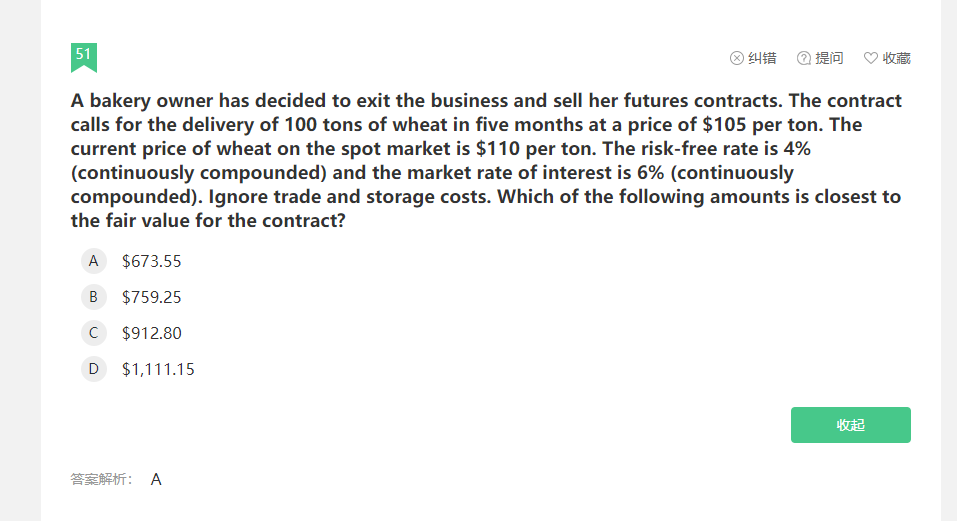
Task: Choose answer option B circle
Action: (94, 297)
